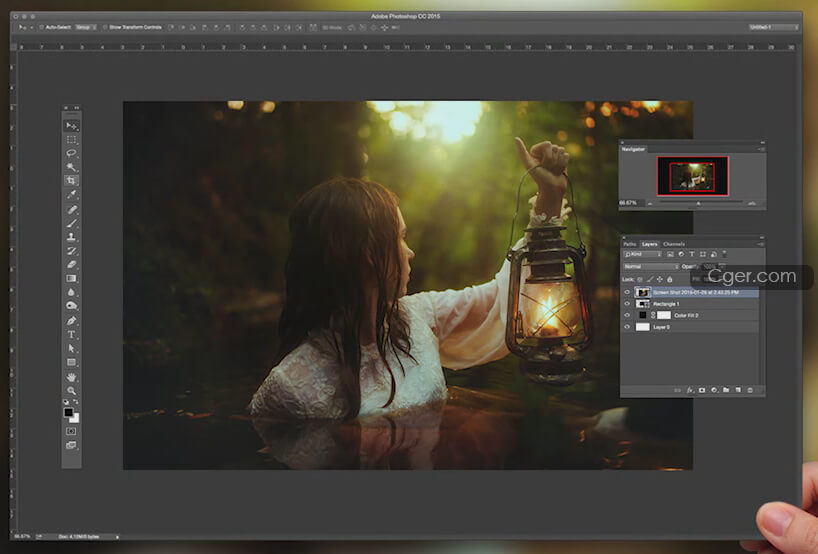Open the Auto-Select Group dropdown

tap(86, 27)
